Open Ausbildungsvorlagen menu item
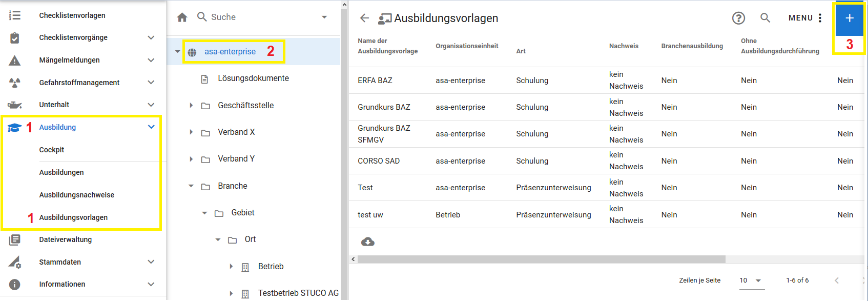 [x=73, y=218]
